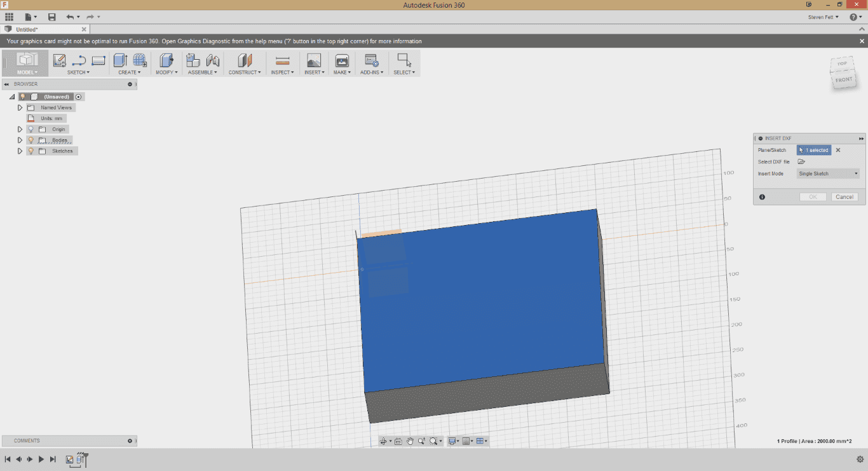Open the Help question mark menu
This screenshot has height=471, width=868.
[855, 17]
